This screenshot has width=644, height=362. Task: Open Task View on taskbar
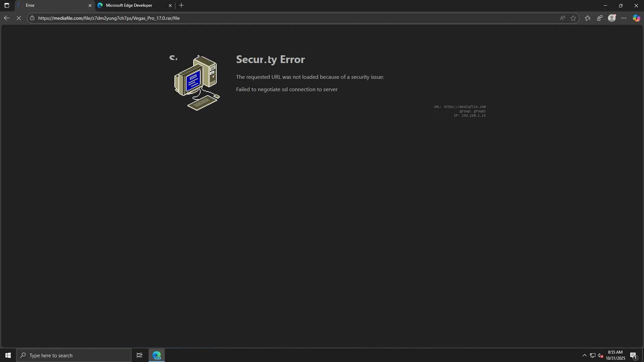(x=140, y=355)
